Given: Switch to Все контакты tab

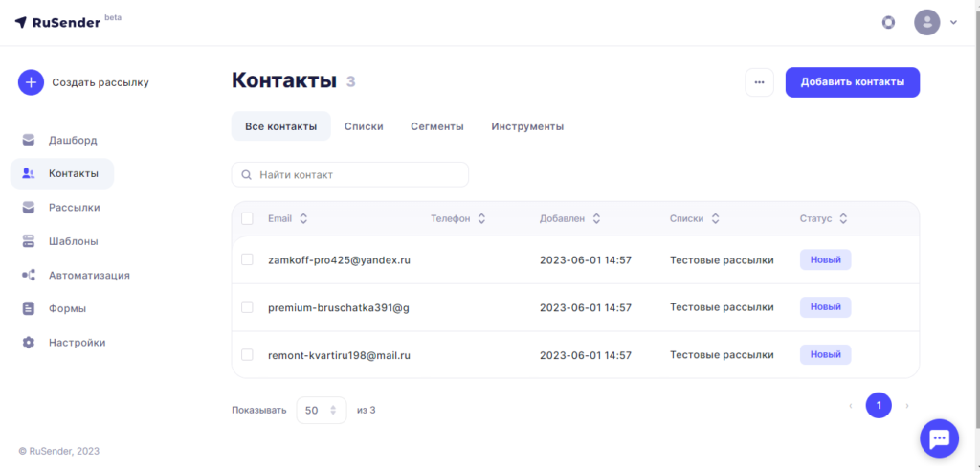Looking at the screenshot, I should pyautogui.click(x=280, y=126).
